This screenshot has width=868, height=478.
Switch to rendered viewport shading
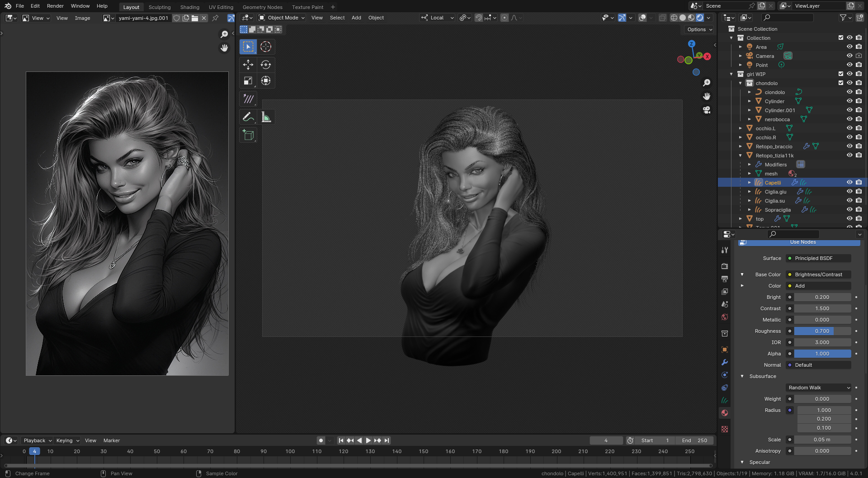coord(700,18)
